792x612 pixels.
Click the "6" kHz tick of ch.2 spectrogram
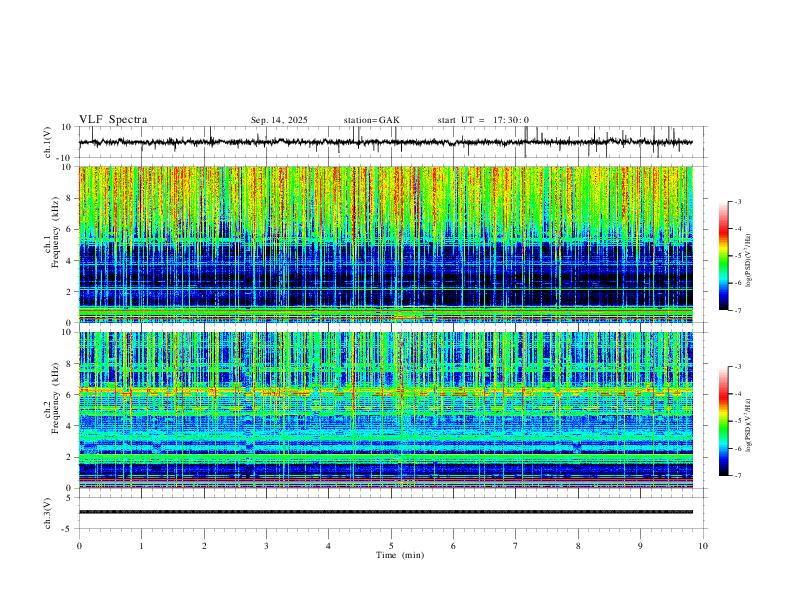click(70, 395)
